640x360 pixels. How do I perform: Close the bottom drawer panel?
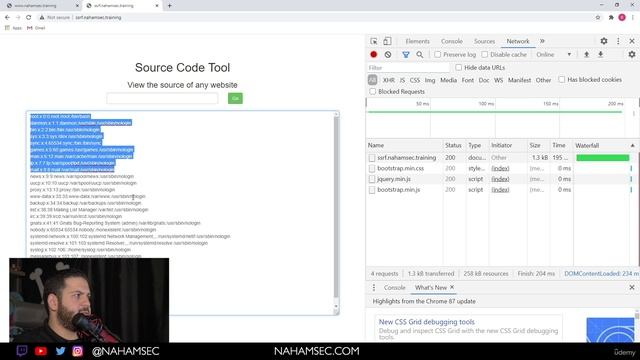[632, 287]
